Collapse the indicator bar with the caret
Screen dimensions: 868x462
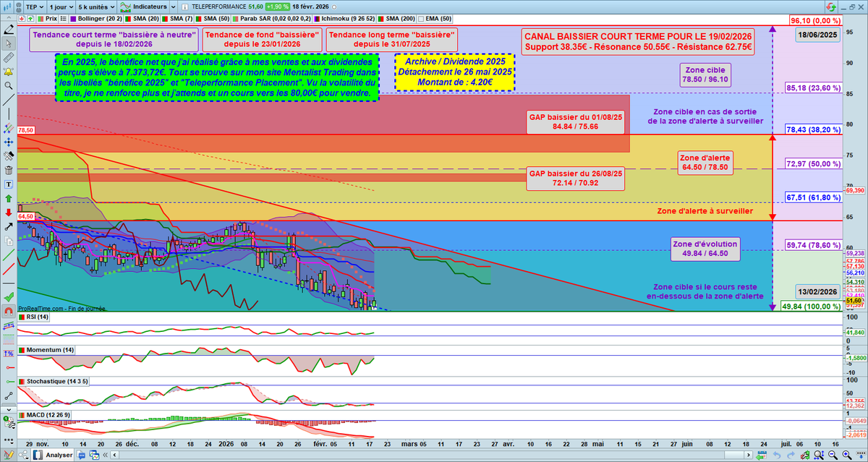[9, 18]
